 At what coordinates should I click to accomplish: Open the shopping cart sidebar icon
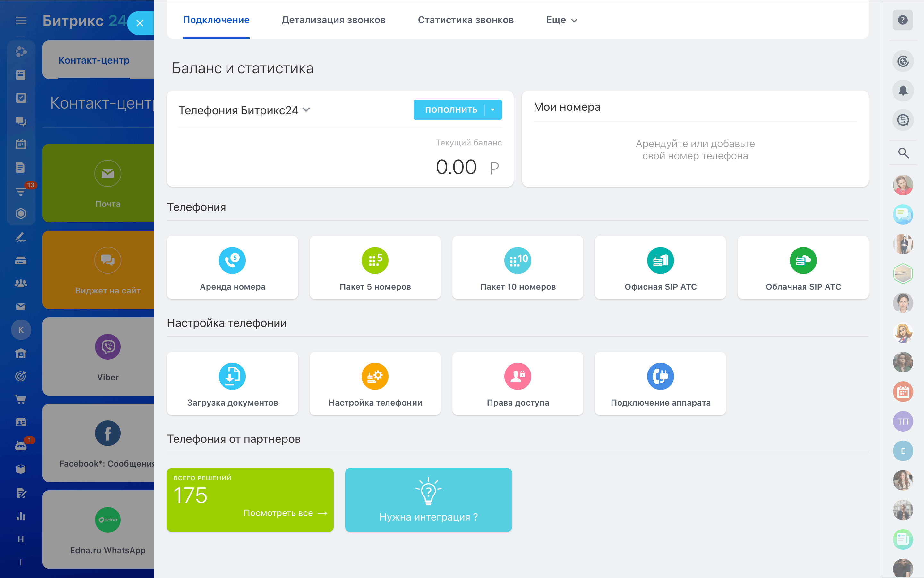click(x=21, y=399)
